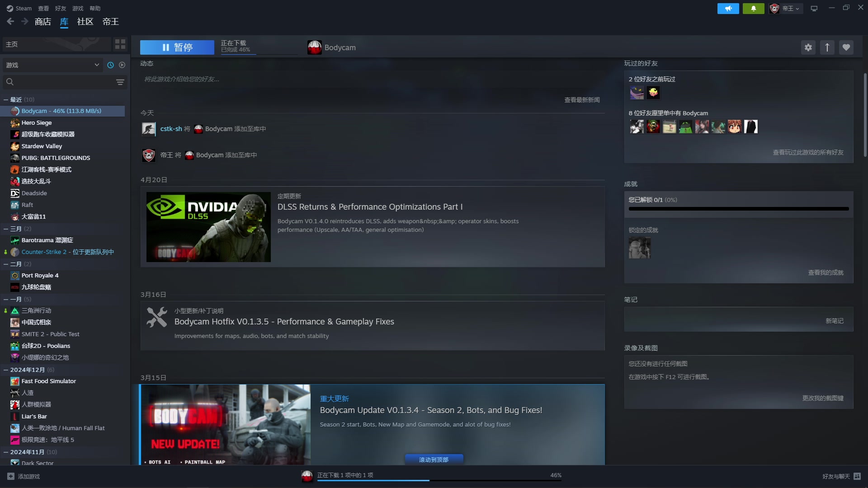Viewport: 868px width, 488px height.
Task: Click 查看最新新闻 link
Action: point(582,100)
